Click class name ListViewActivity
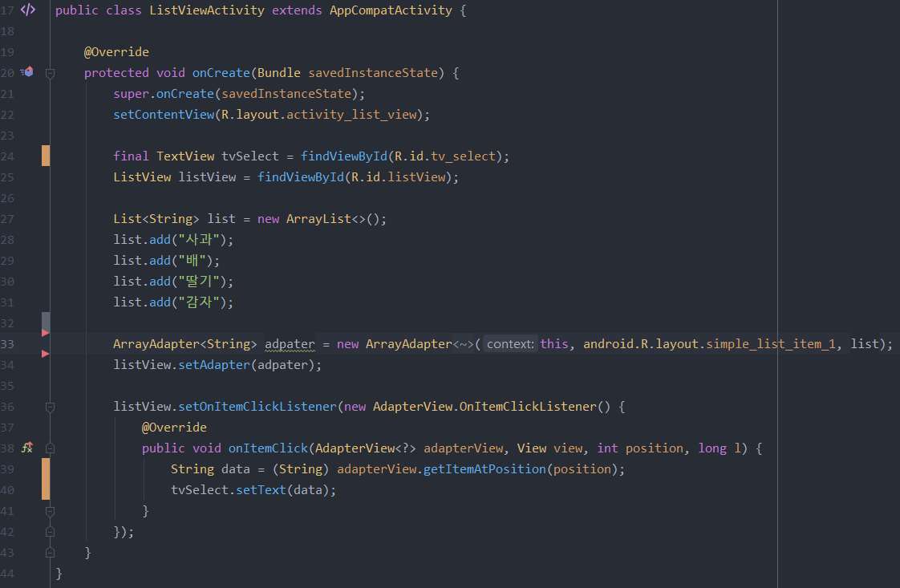The height and width of the screenshot is (588, 900). tap(207, 10)
